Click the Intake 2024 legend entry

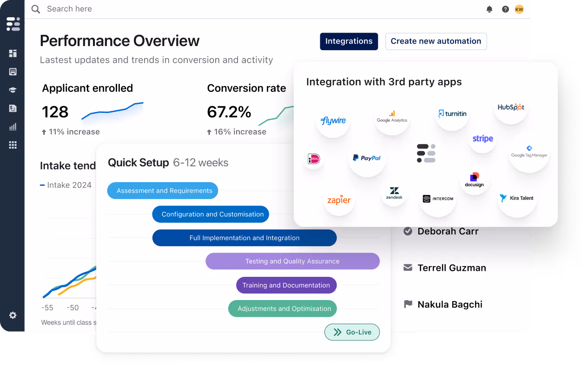(x=66, y=185)
